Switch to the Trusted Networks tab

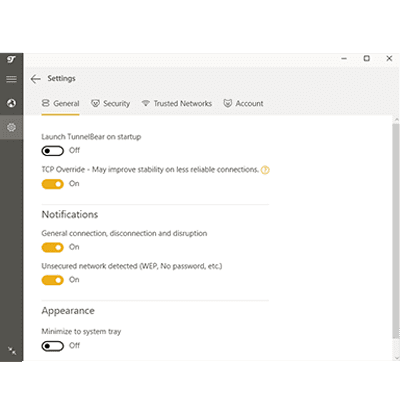(177, 104)
